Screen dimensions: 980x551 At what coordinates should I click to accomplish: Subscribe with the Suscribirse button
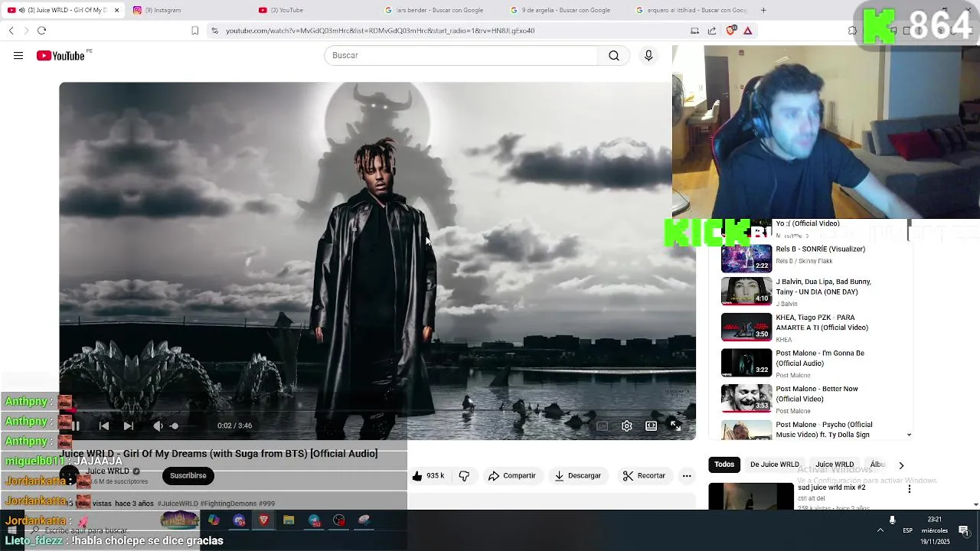(188, 476)
